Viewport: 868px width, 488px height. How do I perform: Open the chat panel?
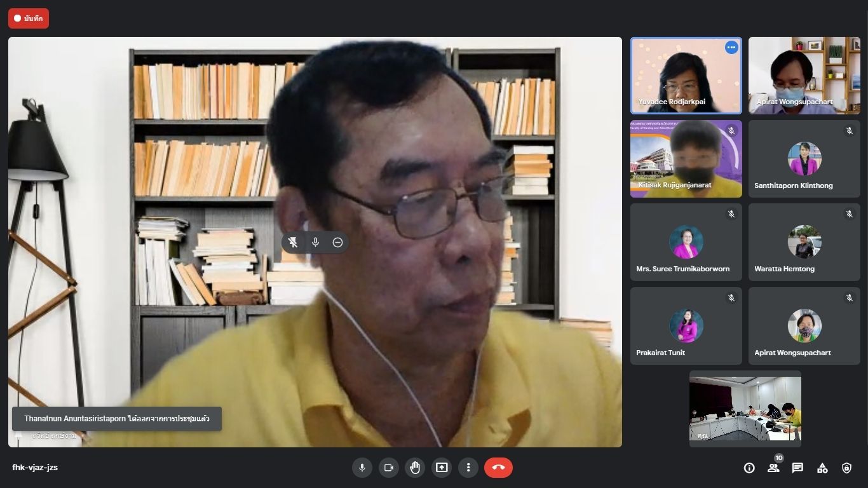797,468
